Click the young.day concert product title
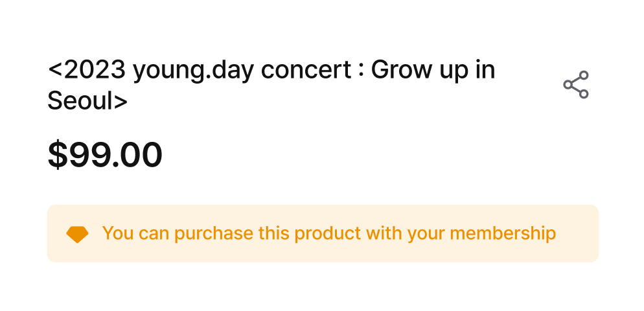Viewport: 644px width, 311px height. [x=271, y=86]
